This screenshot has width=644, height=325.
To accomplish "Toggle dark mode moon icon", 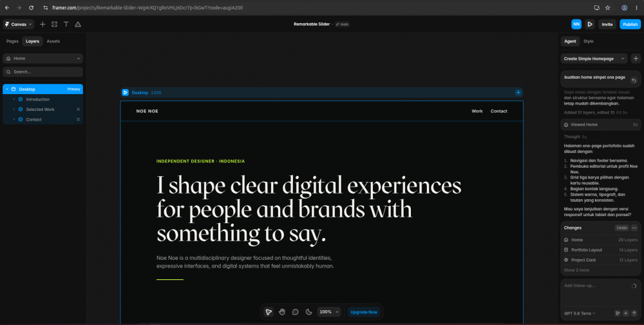I will coord(309,312).
